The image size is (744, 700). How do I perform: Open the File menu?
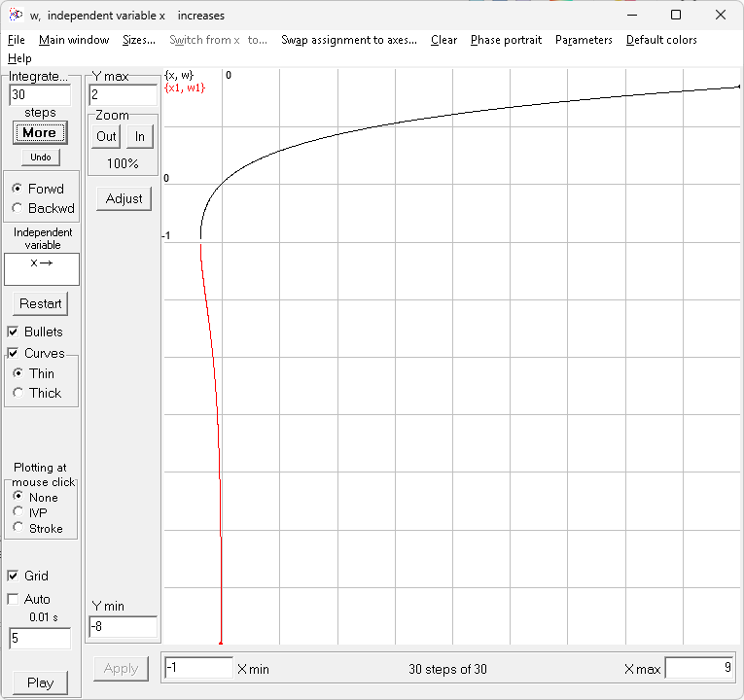click(x=16, y=40)
